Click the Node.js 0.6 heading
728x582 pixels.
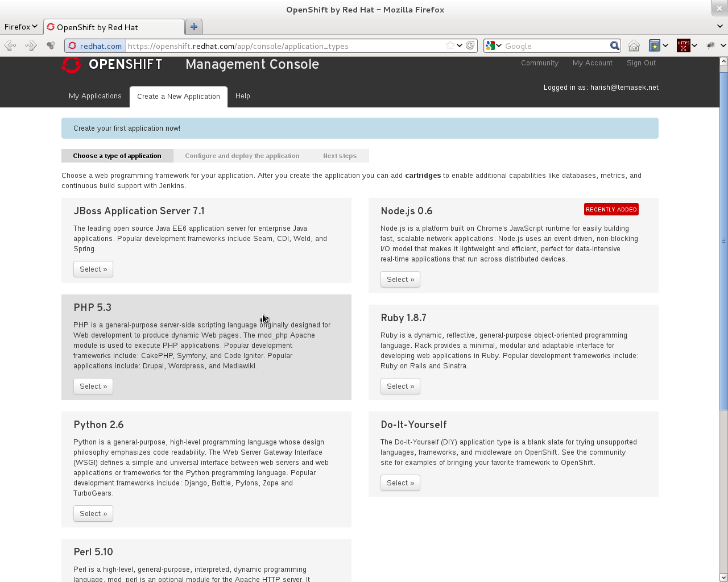click(407, 211)
